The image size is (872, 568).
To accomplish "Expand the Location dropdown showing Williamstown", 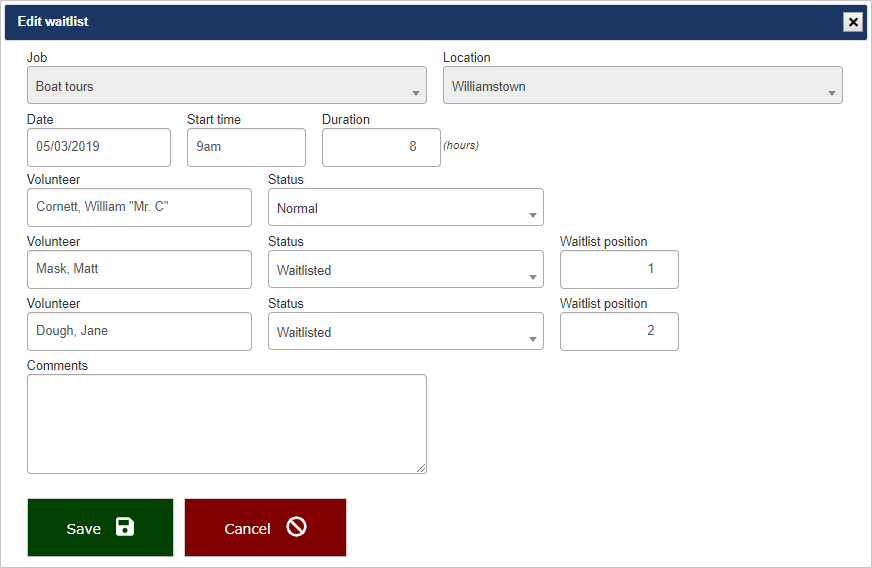I will pos(642,86).
